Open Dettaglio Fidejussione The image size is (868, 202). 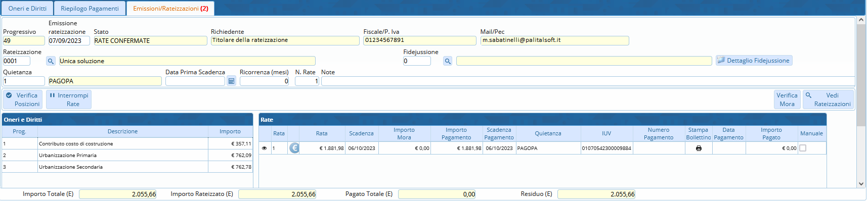click(754, 61)
